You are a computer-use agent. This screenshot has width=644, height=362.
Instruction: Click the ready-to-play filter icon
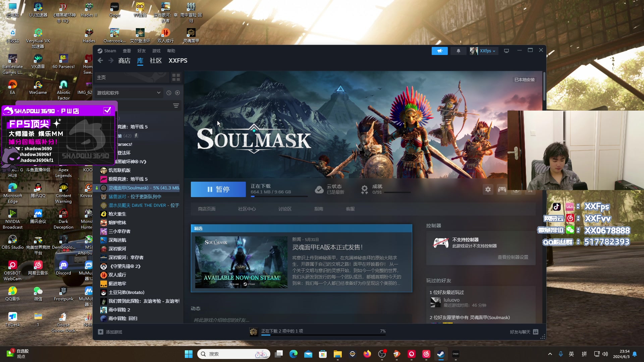tap(177, 93)
